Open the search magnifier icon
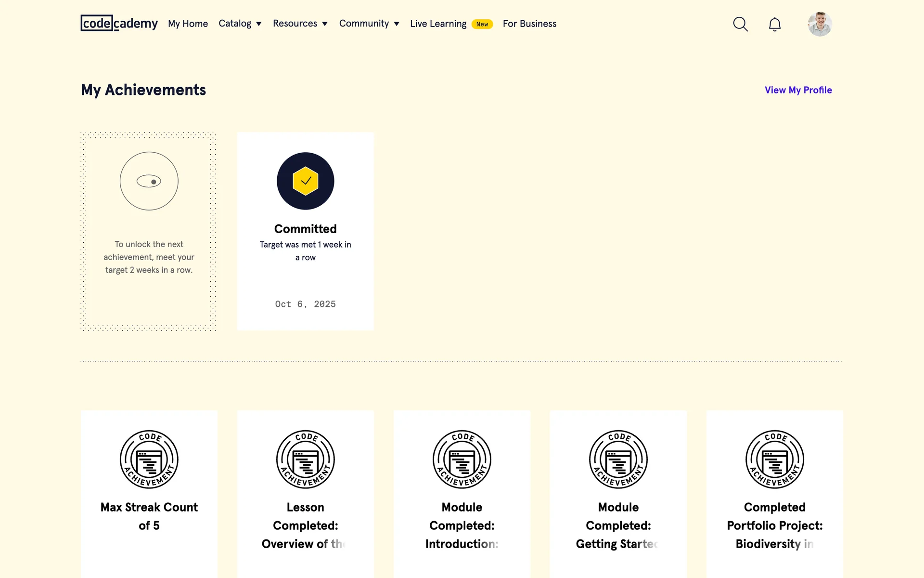This screenshot has width=924, height=578. [x=740, y=24]
